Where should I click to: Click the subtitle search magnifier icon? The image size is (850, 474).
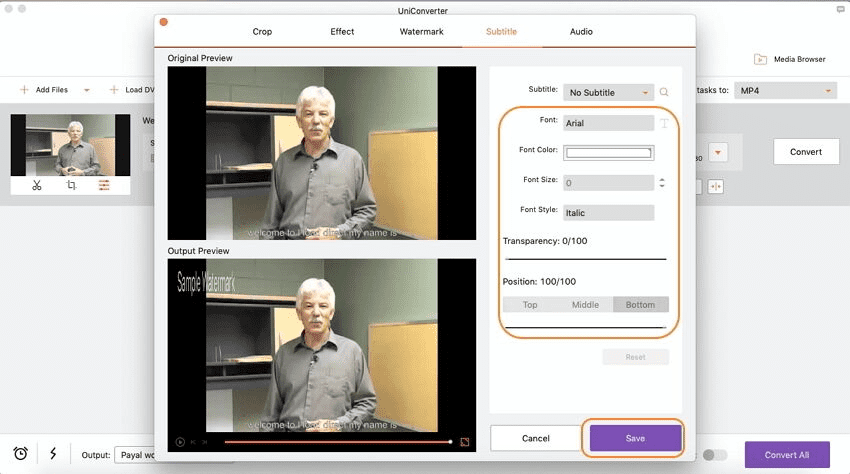pos(664,92)
